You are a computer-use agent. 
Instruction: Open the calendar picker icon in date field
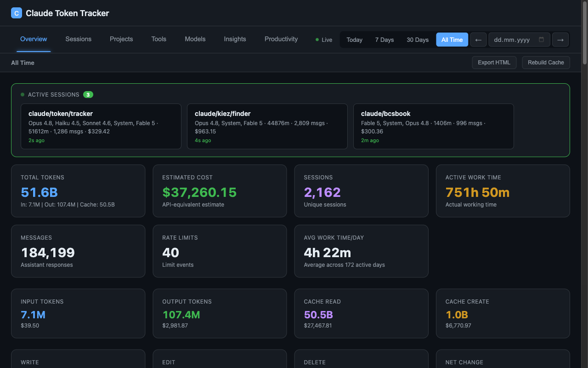[x=541, y=40]
